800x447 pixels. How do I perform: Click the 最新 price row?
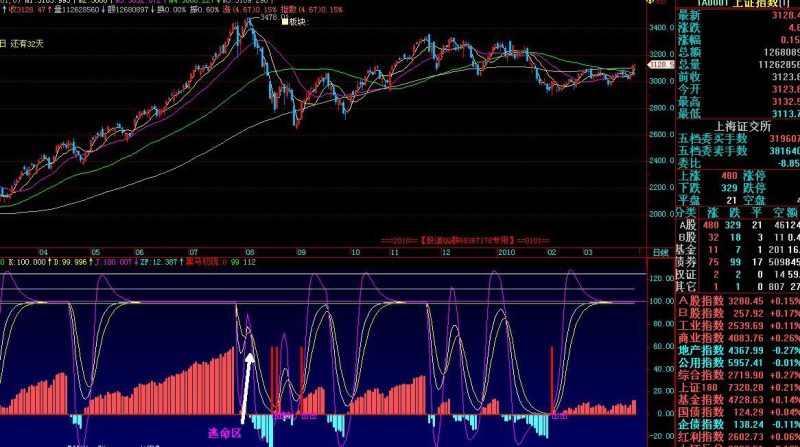739,15
